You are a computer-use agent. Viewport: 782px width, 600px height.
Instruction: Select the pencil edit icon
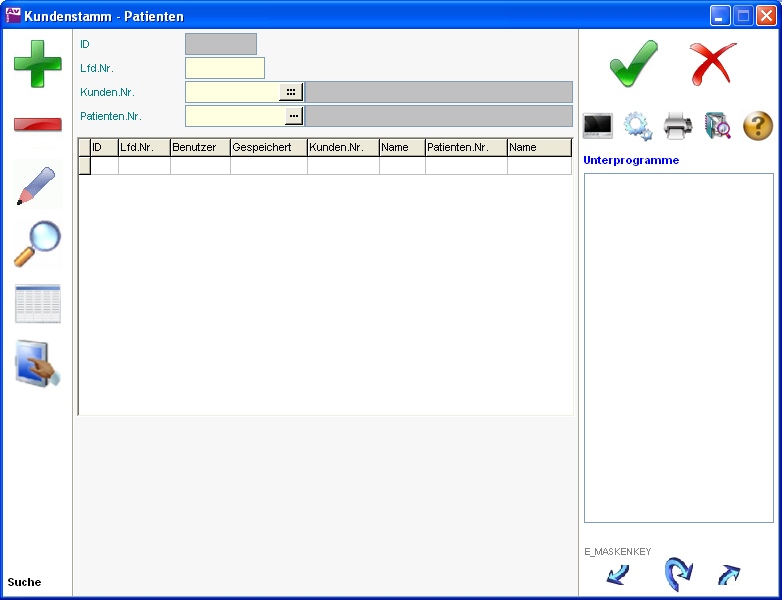37,186
